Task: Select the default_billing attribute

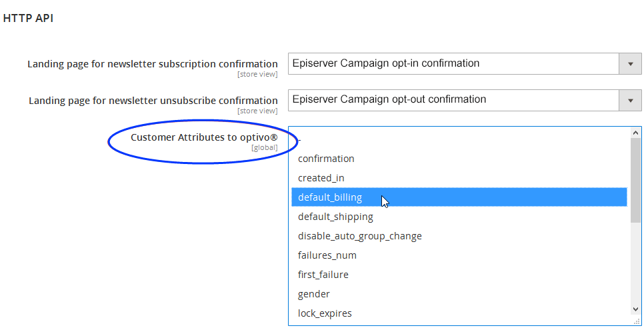Action: click(330, 197)
